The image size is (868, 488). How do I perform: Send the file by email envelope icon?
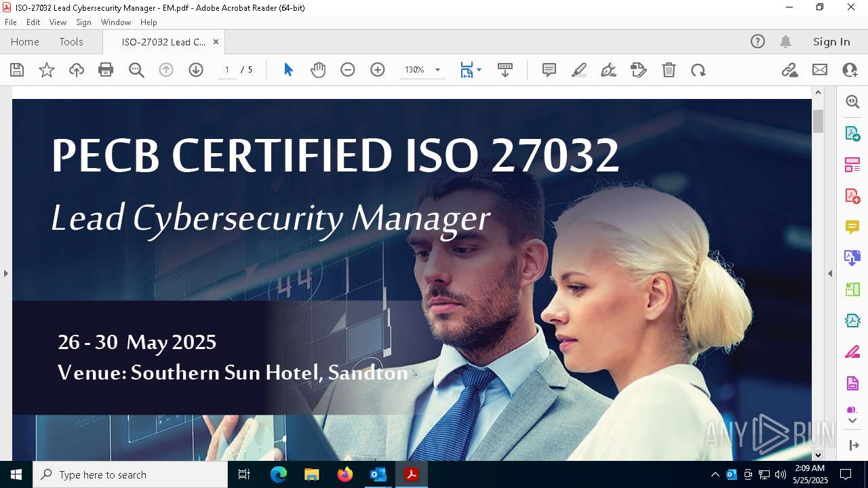pyautogui.click(x=820, y=70)
